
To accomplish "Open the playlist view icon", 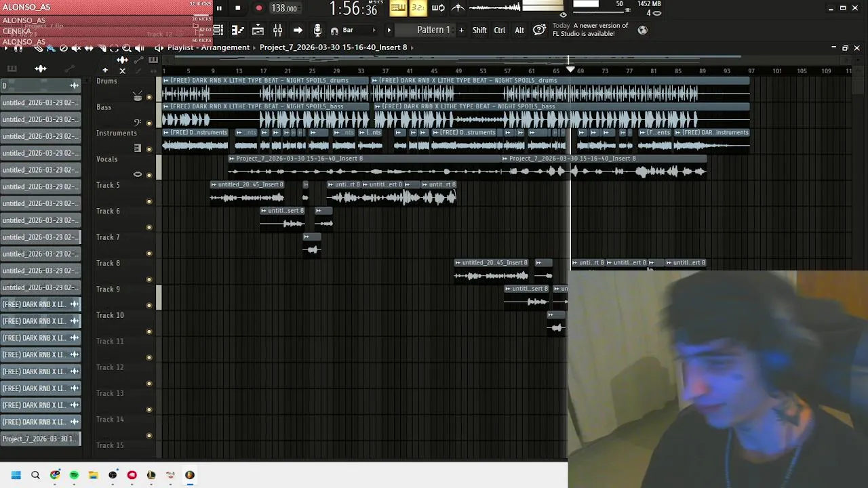I will click(x=218, y=30).
